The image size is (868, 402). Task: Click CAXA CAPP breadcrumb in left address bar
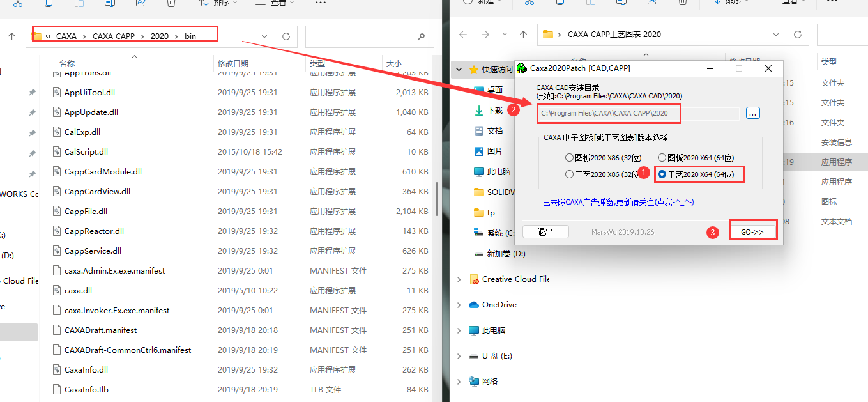point(114,36)
